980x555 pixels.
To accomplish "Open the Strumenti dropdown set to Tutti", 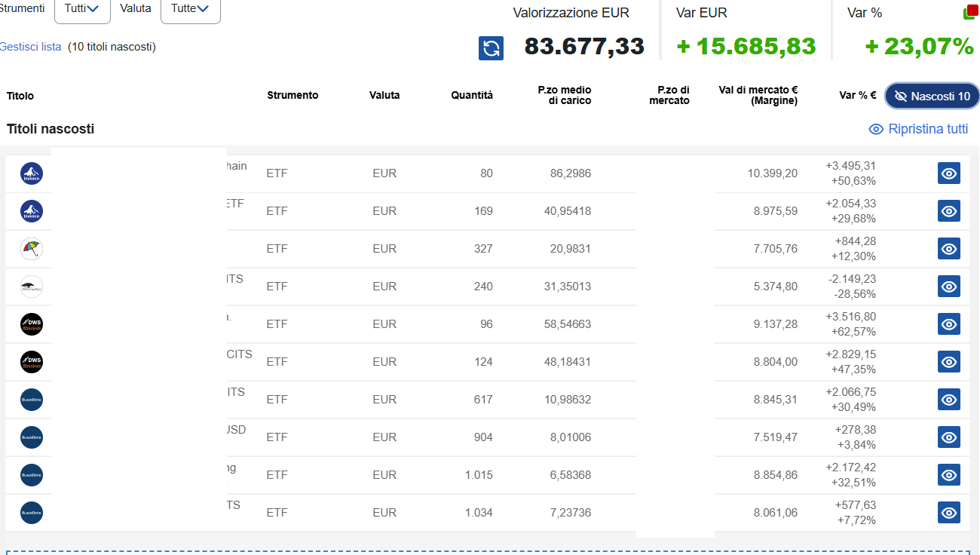I will coord(82,9).
